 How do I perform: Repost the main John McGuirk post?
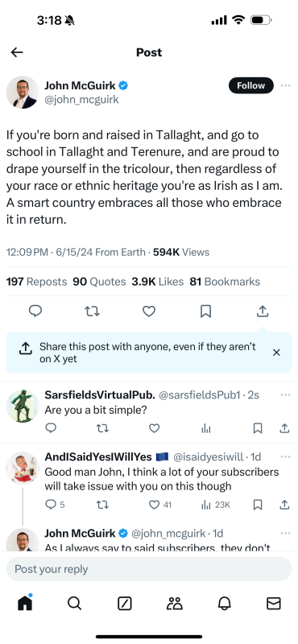click(x=92, y=312)
